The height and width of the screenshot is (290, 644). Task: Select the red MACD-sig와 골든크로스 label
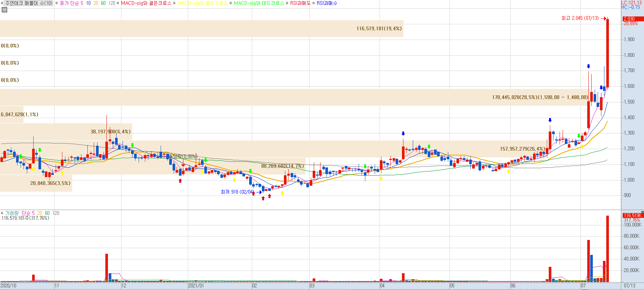[x=146, y=3]
